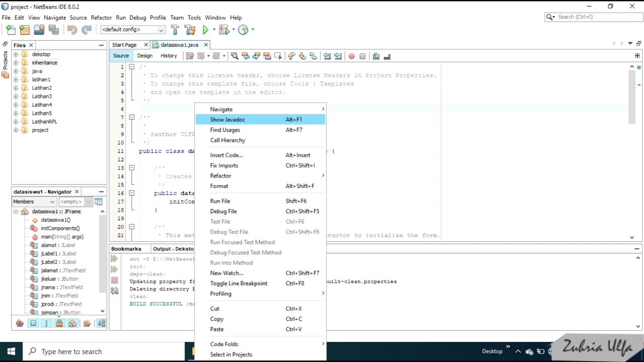Click the Uncomment icon in editor toolbar
The height and width of the screenshot is (362, 644).
click(387, 56)
